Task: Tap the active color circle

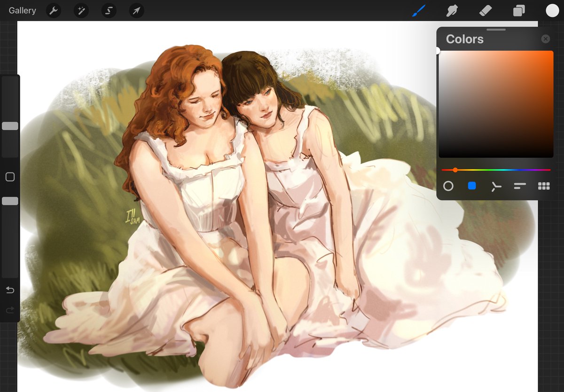Action: click(552, 10)
